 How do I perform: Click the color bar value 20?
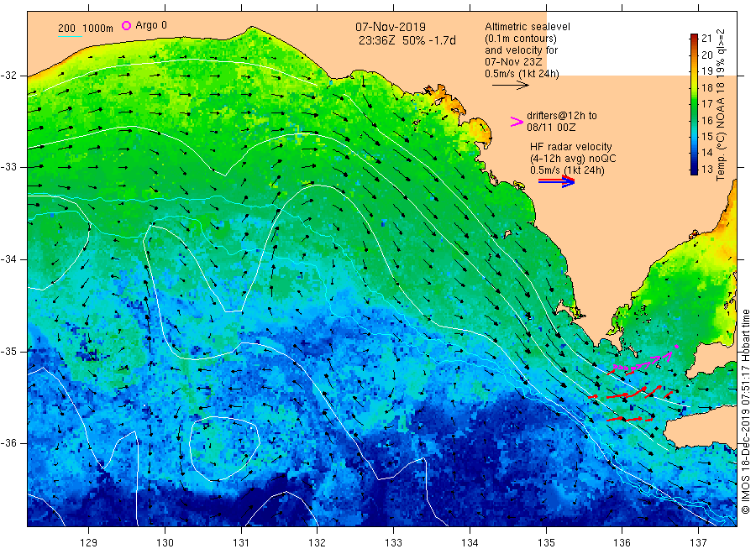[706, 55]
